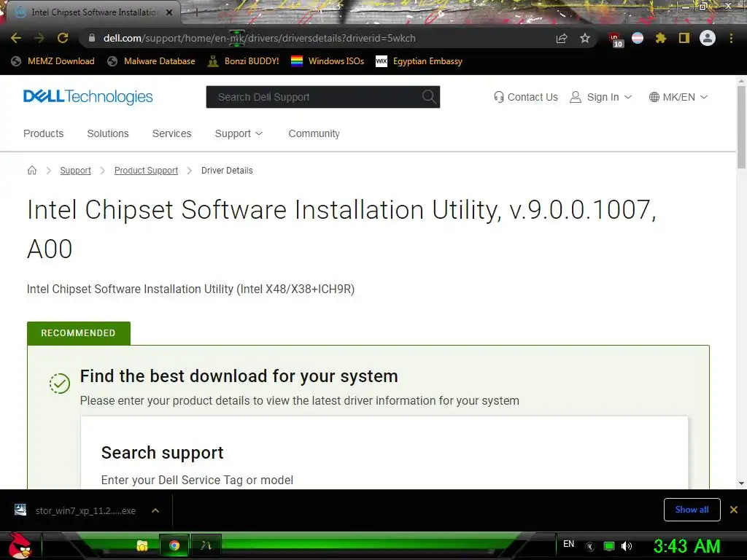Reload the Dell page
Viewport: 747px width, 560px height.
(x=63, y=38)
